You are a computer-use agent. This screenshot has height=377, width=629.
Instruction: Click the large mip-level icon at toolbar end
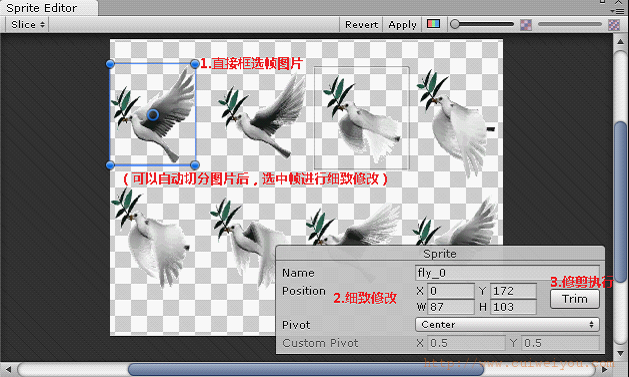pos(614,25)
